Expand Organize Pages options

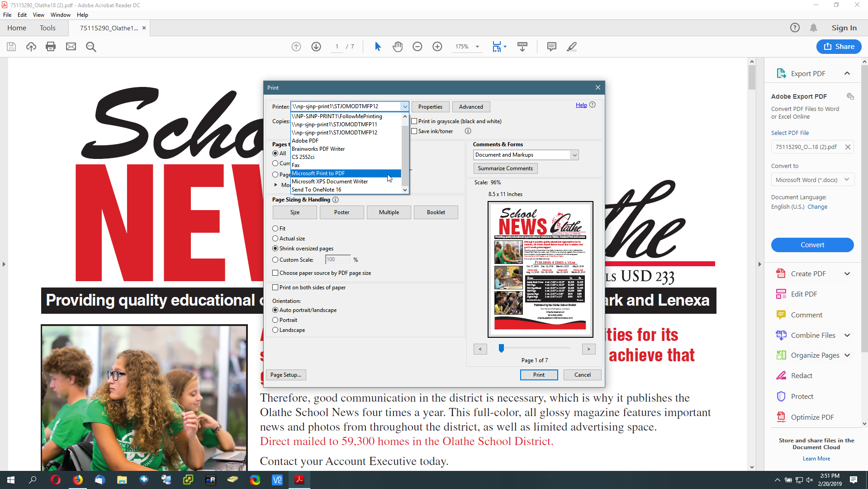[x=847, y=355]
